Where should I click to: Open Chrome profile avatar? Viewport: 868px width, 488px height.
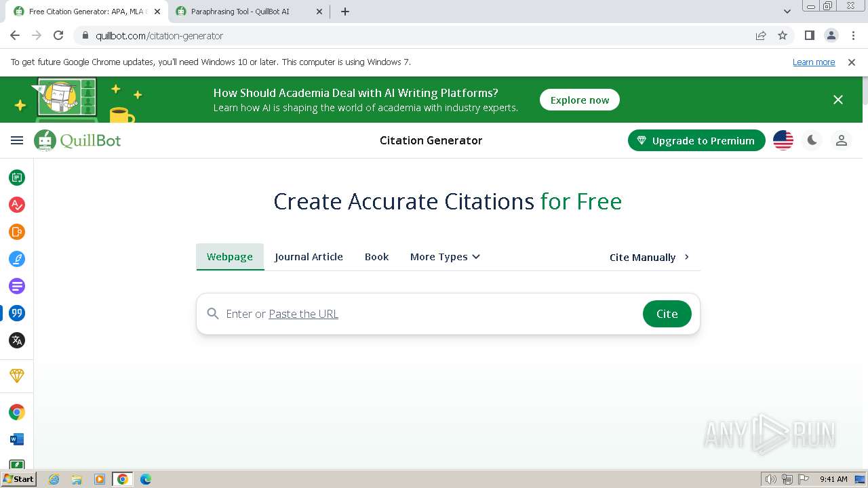tap(831, 35)
